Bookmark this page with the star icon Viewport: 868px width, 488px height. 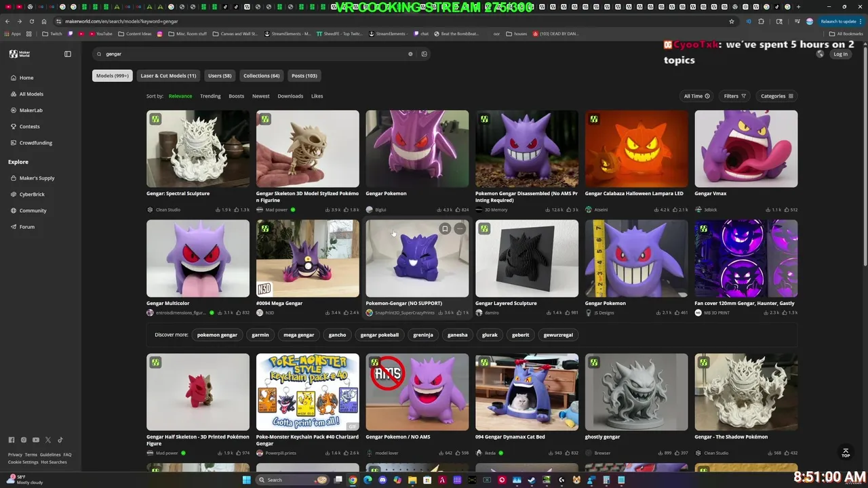point(732,21)
